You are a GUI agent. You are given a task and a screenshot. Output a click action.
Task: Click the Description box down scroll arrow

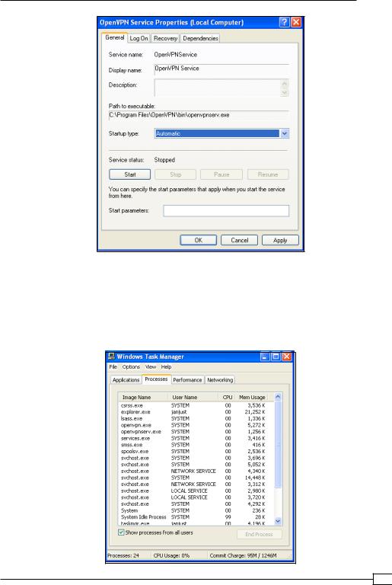[285, 92]
